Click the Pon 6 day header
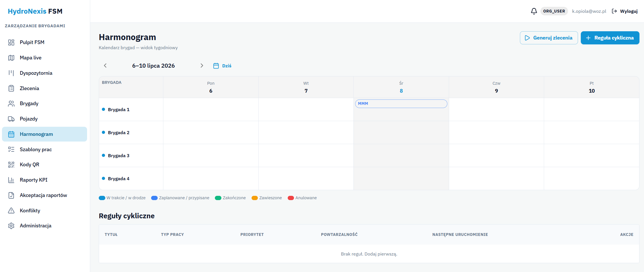The width and height of the screenshot is (644, 272). tap(211, 87)
